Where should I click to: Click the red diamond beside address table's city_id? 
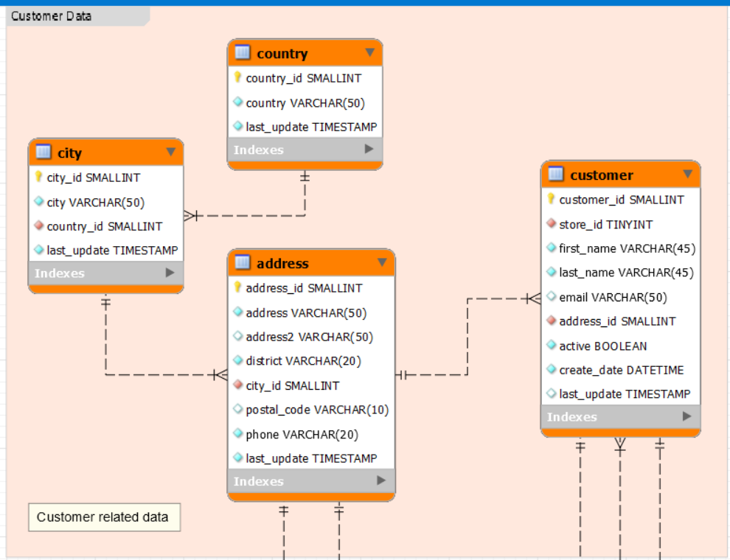point(238,385)
